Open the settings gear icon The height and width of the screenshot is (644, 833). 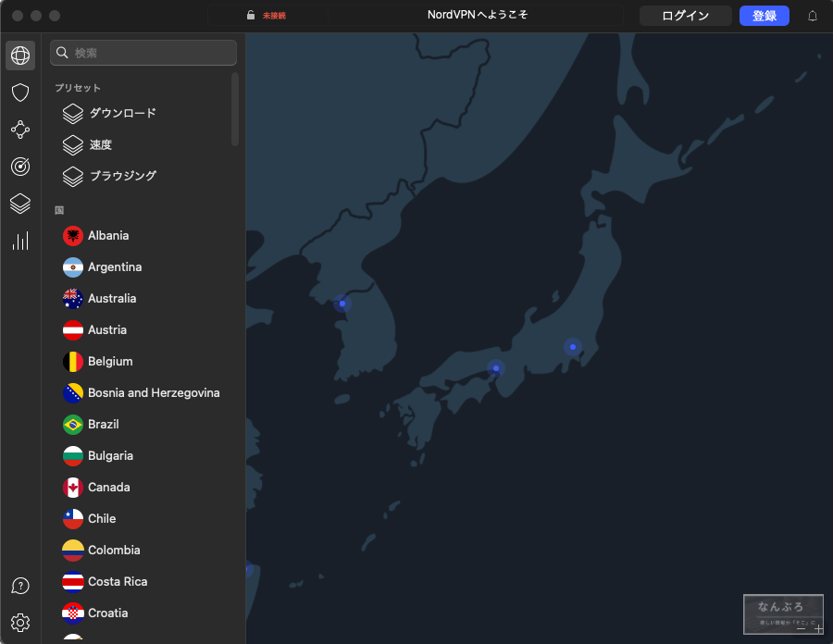pos(20,622)
